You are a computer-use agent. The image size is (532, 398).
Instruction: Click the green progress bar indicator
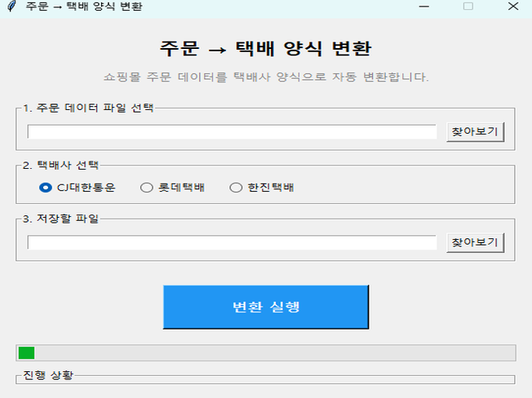pyautogui.click(x=26, y=353)
